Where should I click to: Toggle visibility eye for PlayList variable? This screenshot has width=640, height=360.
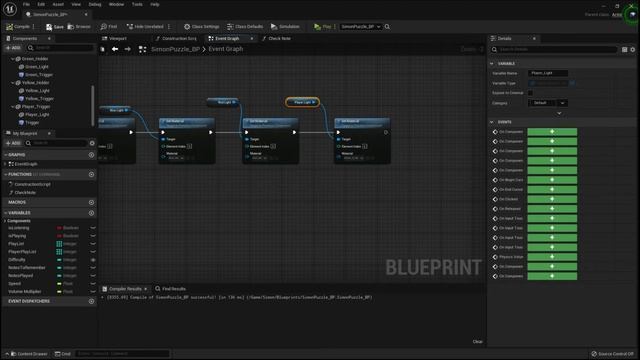pos(93,244)
